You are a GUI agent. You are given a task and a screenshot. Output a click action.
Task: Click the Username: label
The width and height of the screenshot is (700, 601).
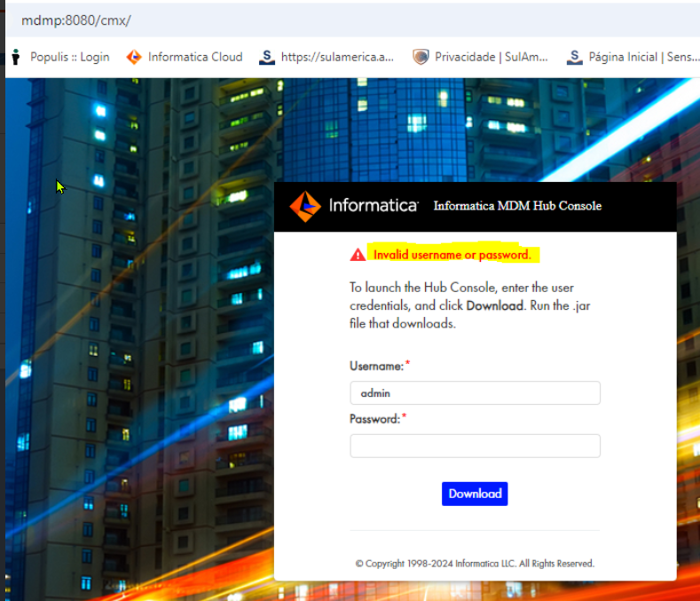[379, 366]
